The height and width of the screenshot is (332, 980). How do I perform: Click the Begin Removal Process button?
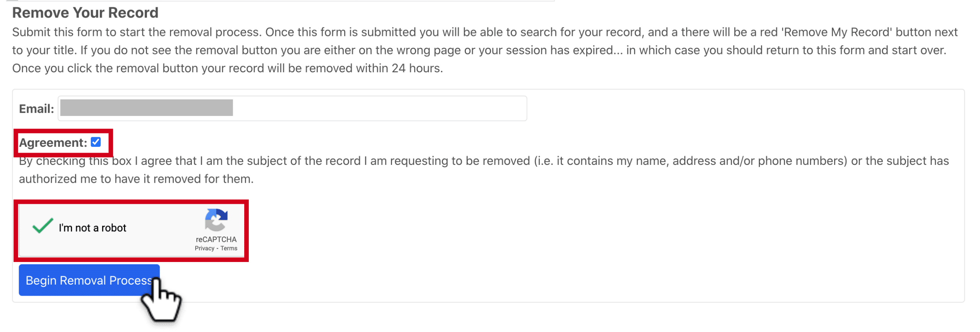89,280
